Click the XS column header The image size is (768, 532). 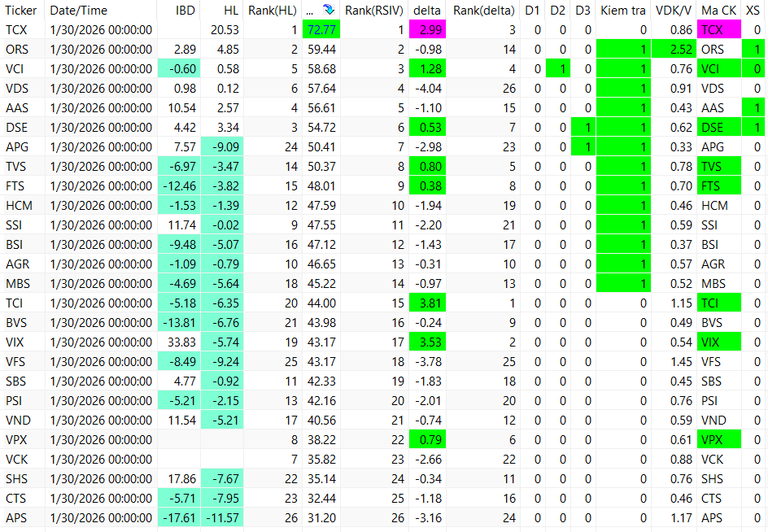coord(753,10)
